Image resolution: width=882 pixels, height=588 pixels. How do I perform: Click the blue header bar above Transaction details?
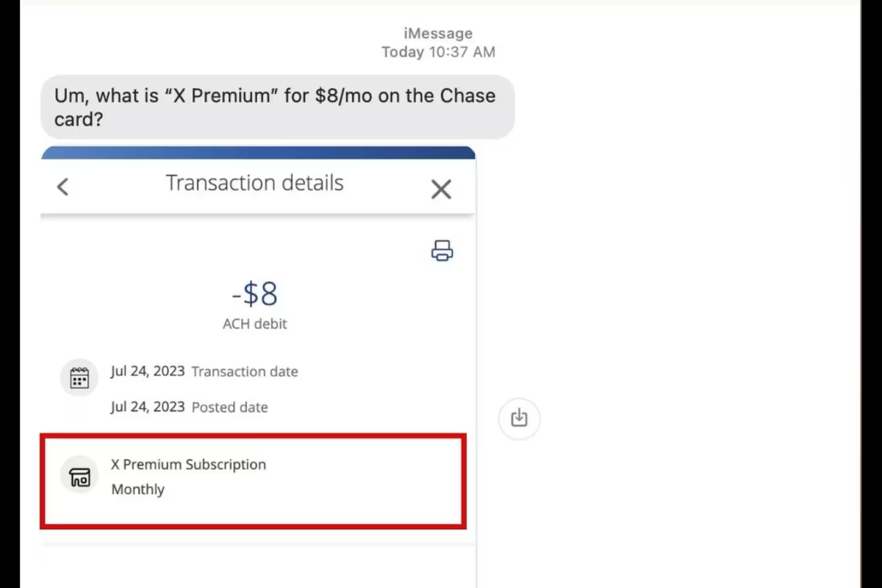point(257,153)
